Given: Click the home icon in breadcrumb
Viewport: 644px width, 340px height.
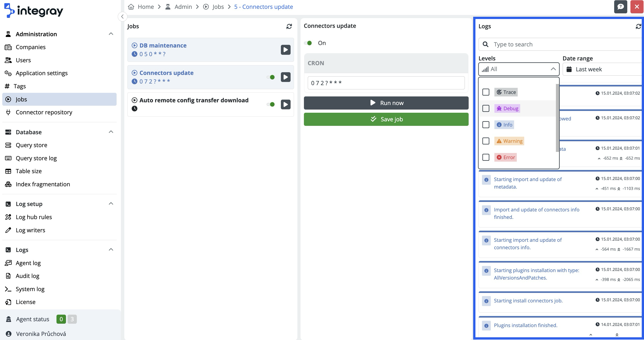Looking at the screenshot, I should coord(131,7).
